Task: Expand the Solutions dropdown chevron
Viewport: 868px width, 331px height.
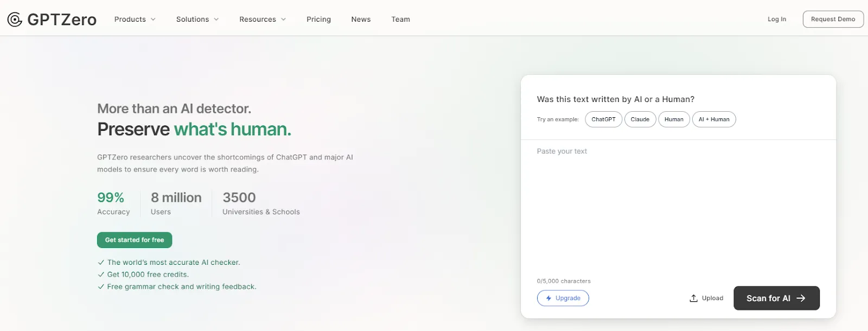Action: coord(216,20)
